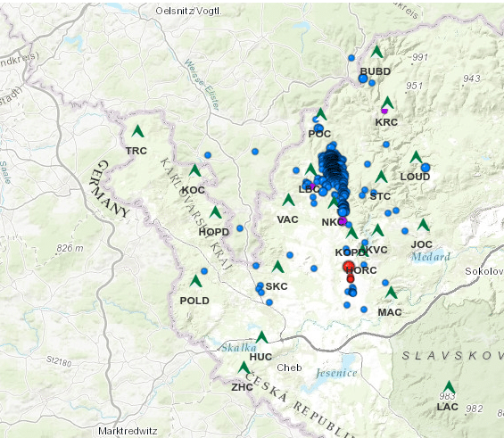Click the Cheb city label
Viewport: 504px width, 438px height.
(x=289, y=368)
